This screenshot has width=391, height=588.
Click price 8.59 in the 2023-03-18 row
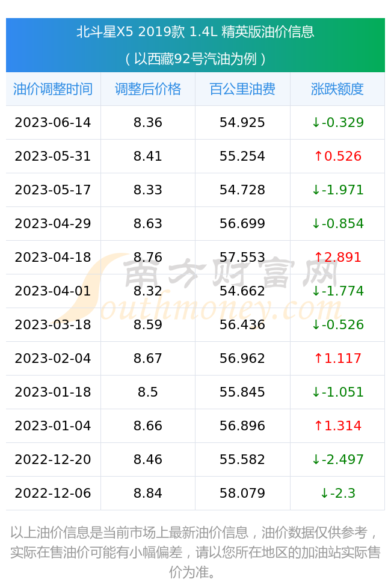point(148,325)
